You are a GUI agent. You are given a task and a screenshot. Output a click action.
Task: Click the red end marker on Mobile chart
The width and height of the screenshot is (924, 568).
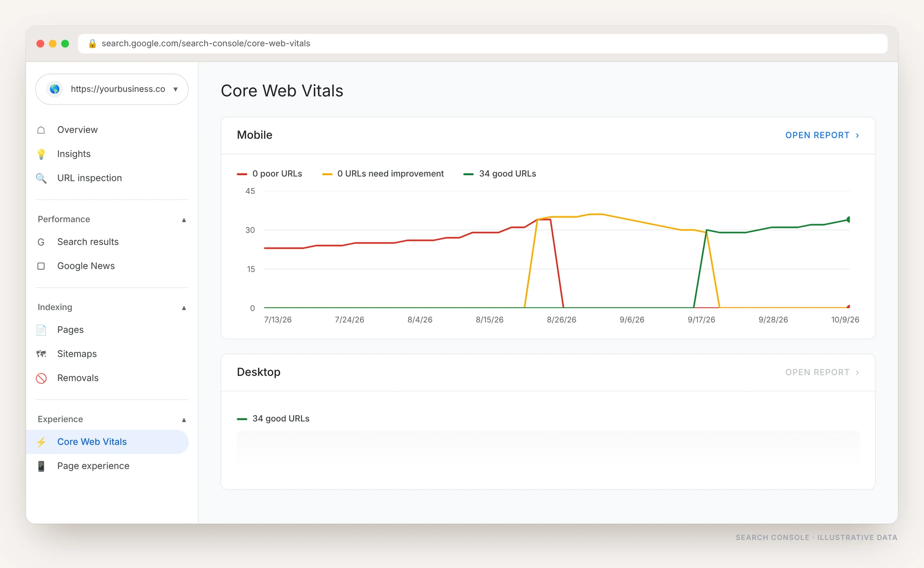848,306
